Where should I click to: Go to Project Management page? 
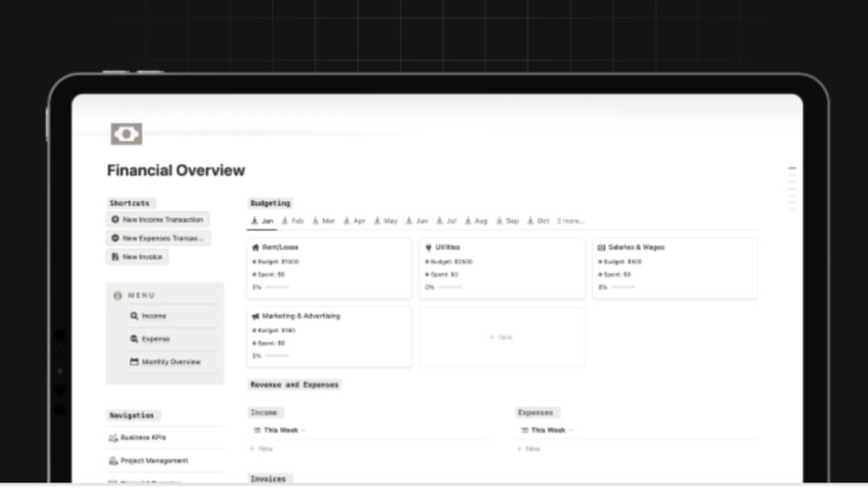155,461
